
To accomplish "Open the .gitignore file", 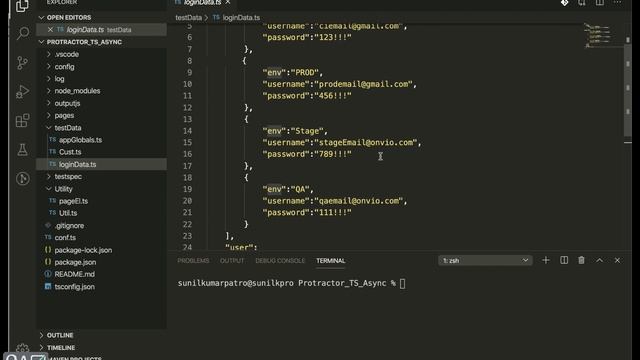I will (69, 226).
